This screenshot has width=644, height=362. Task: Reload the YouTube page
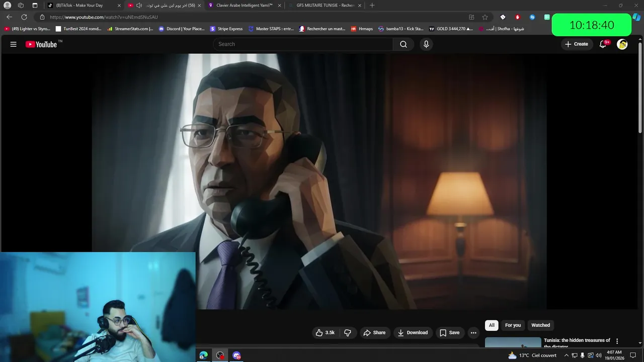tap(24, 17)
